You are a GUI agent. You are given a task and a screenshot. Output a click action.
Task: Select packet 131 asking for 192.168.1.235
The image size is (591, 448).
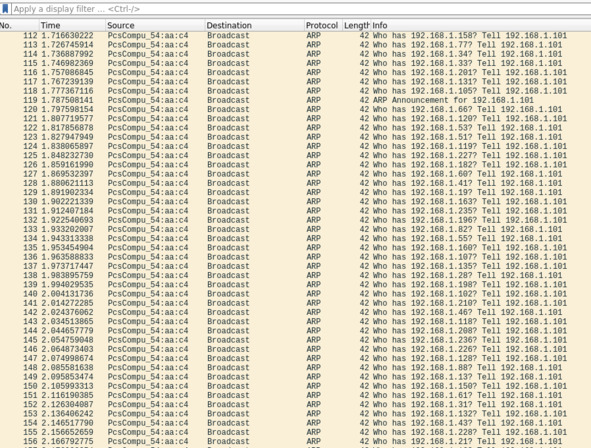point(296,211)
